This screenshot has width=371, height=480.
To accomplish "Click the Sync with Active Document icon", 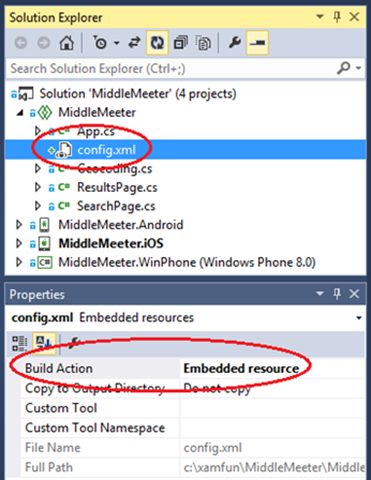I will pos(134,43).
